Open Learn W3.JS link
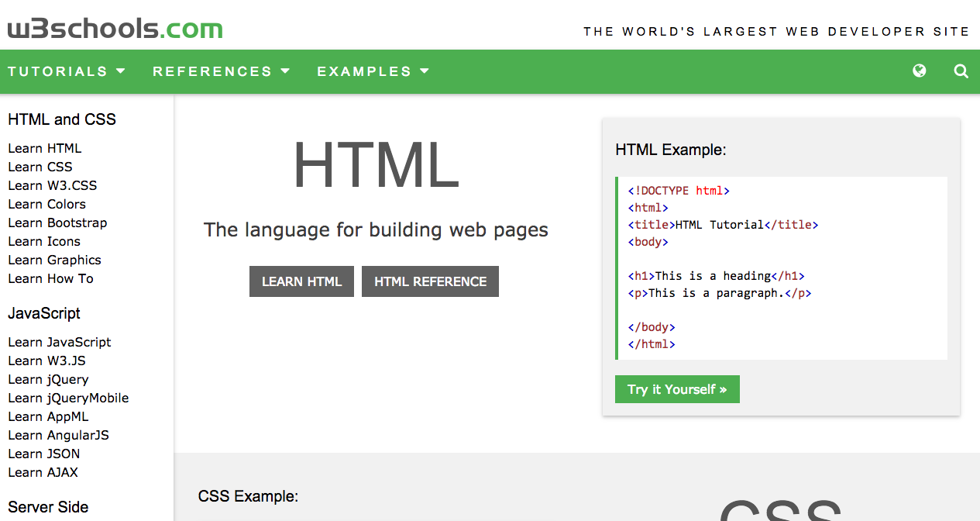This screenshot has height=521, width=980. point(46,361)
